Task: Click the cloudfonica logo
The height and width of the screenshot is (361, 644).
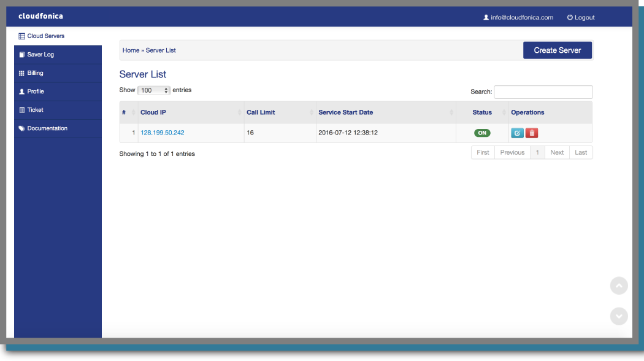Action: (x=40, y=16)
